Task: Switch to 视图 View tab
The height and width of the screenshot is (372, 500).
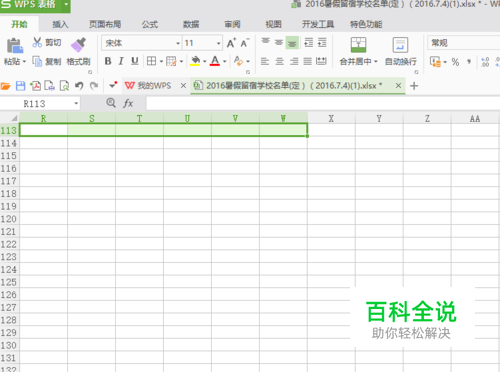Action: tap(273, 24)
